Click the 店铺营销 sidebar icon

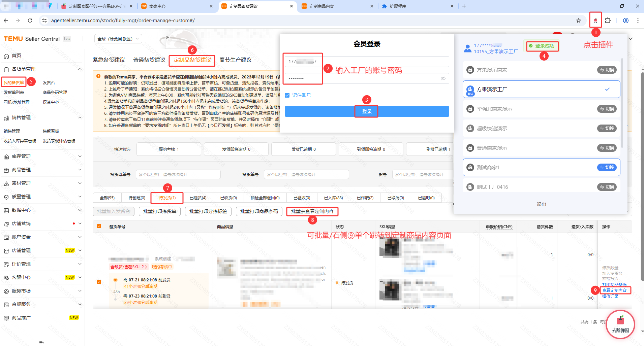[6, 224]
